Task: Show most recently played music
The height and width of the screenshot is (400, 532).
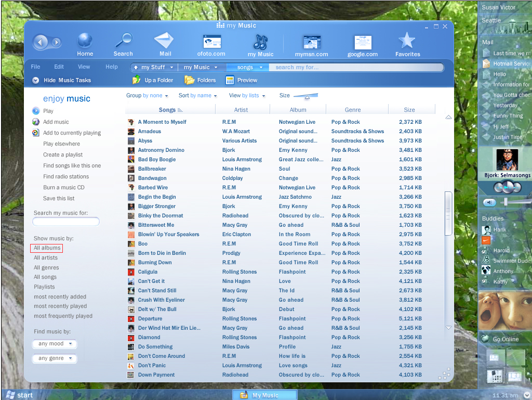Action: (x=60, y=306)
